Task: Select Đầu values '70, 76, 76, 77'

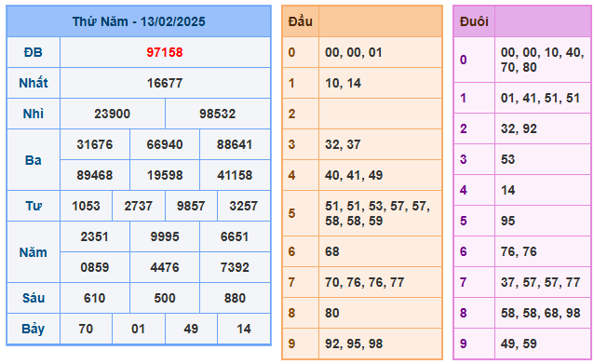Action: coord(364,282)
